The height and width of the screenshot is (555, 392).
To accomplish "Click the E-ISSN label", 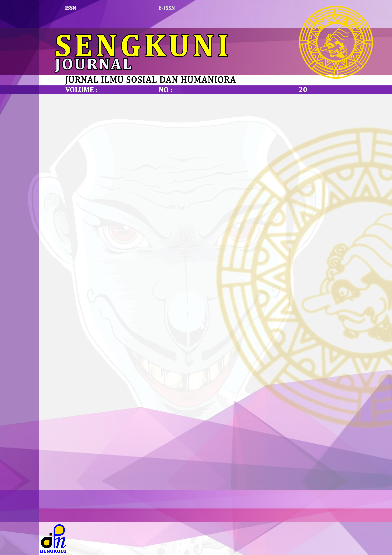I will (x=166, y=8).
